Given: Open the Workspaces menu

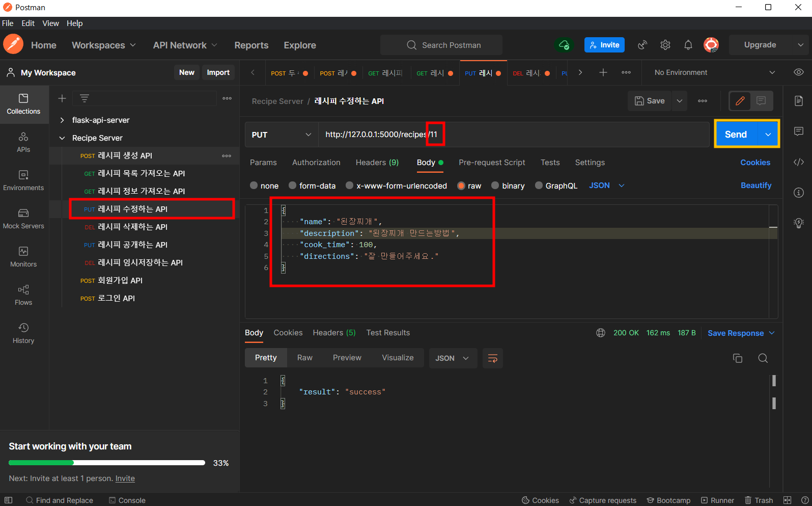Looking at the screenshot, I should click(x=104, y=45).
